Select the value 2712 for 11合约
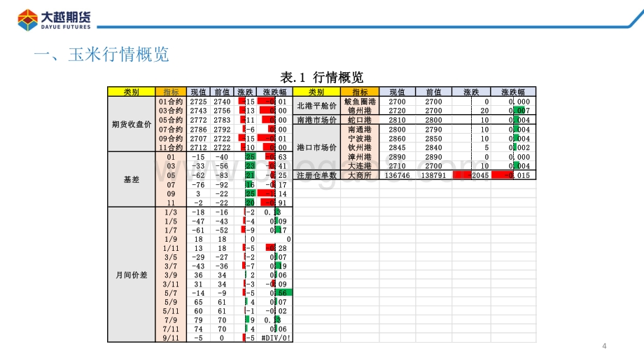Viewport: 644px width, 363px height. click(198, 147)
